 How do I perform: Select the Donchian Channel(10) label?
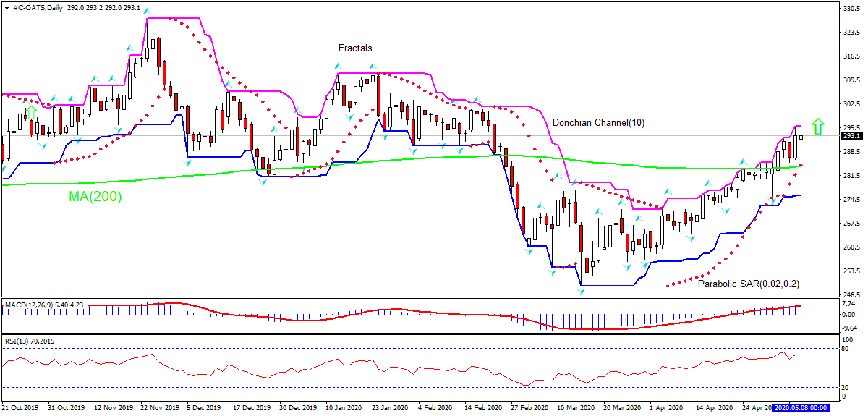[598, 123]
